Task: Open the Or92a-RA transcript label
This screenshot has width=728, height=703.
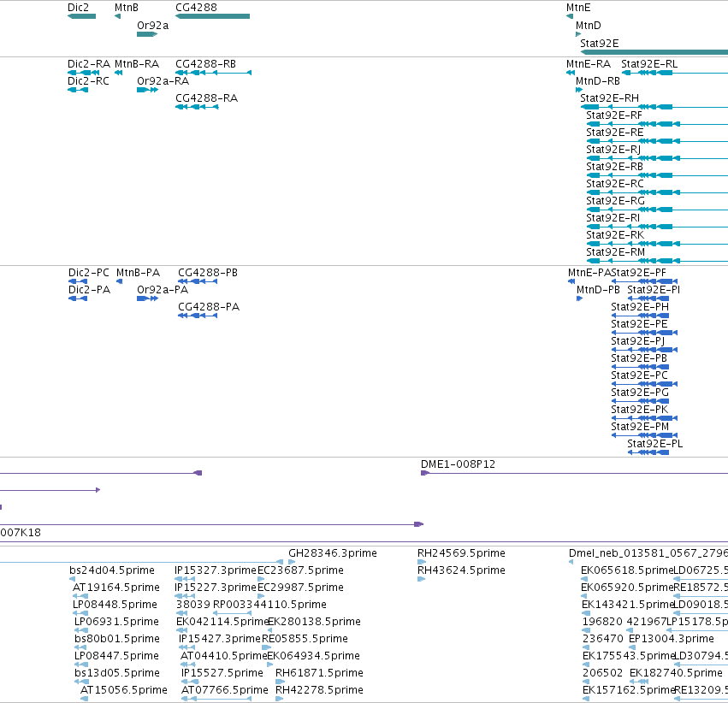Action: point(163,81)
